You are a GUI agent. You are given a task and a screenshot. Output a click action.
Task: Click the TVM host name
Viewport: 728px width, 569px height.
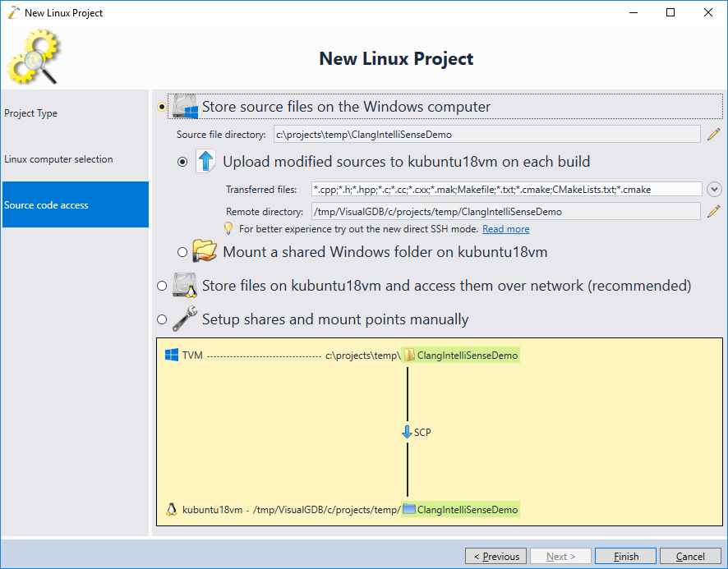pyautogui.click(x=192, y=356)
